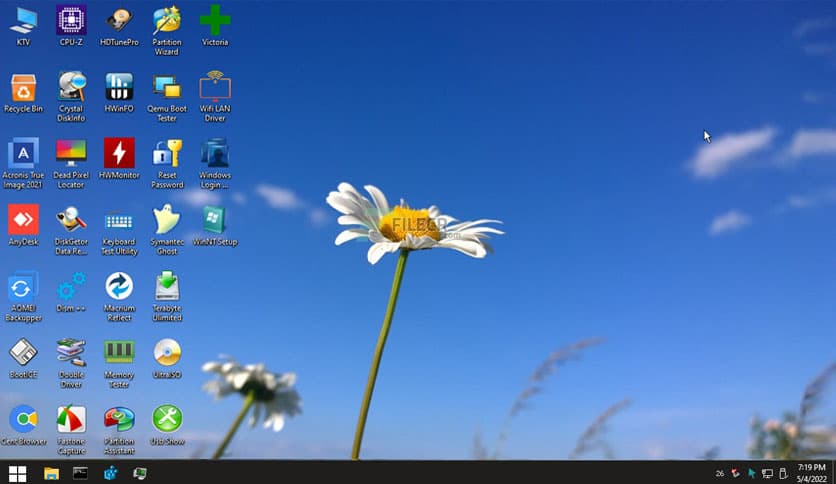Open Memory Tester
836x484 pixels.
(x=119, y=364)
